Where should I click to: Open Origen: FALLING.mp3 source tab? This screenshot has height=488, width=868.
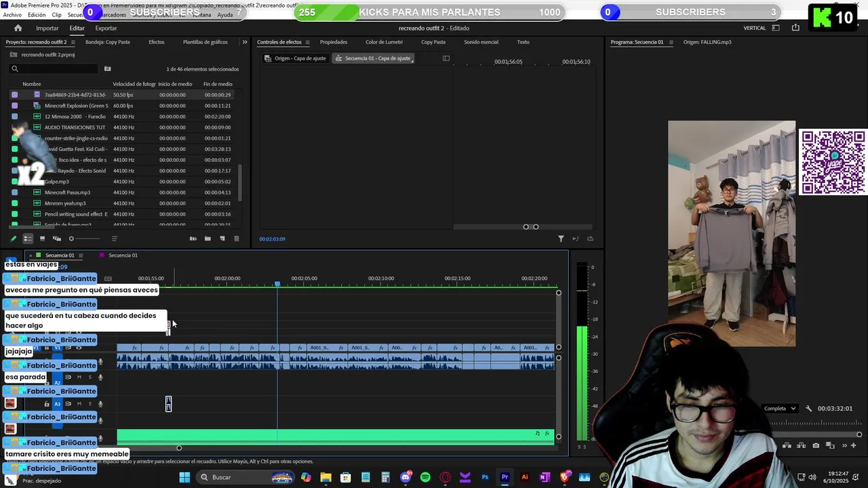707,42
